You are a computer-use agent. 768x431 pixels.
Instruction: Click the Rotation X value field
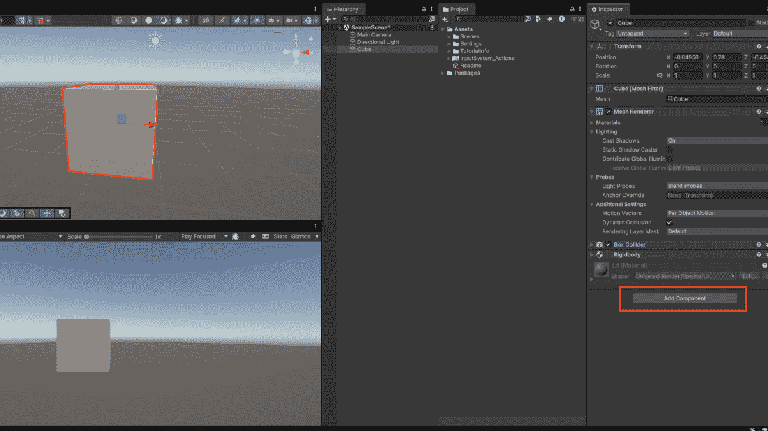click(687, 66)
